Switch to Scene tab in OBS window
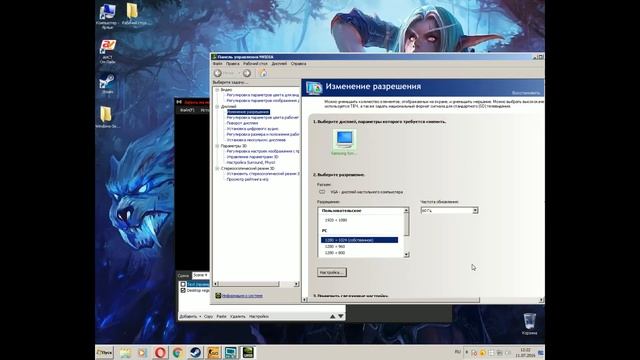640x360 pixels. [200, 276]
